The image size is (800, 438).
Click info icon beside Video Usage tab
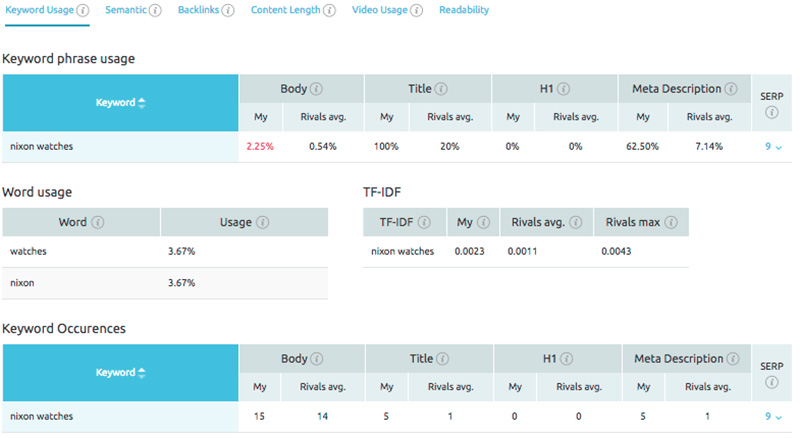pyautogui.click(x=417, y=10)
